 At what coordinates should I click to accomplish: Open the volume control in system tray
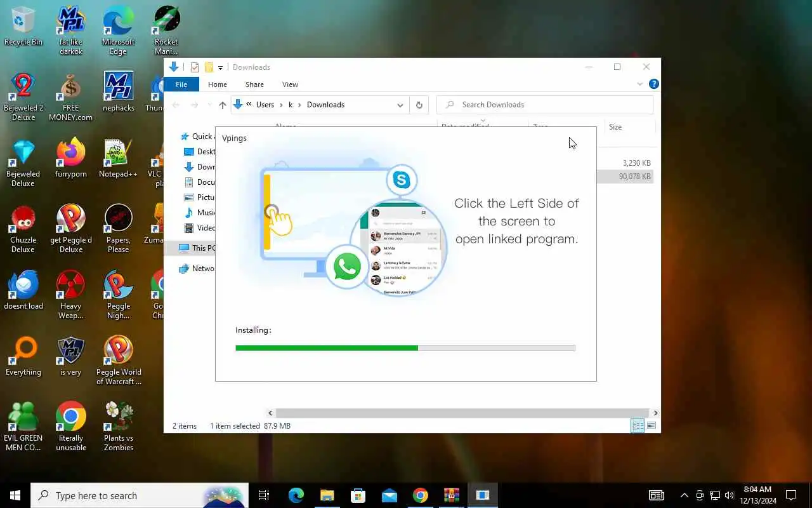729,495
